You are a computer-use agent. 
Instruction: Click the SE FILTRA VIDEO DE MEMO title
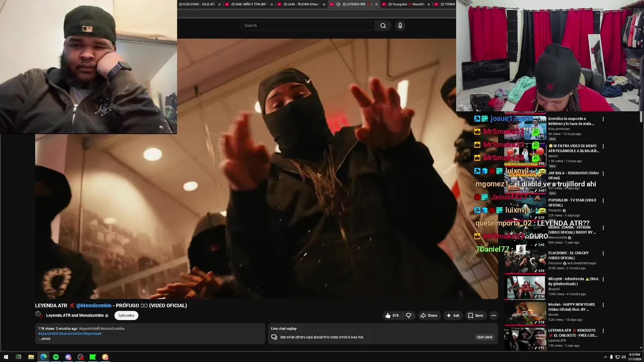point(574,148)
